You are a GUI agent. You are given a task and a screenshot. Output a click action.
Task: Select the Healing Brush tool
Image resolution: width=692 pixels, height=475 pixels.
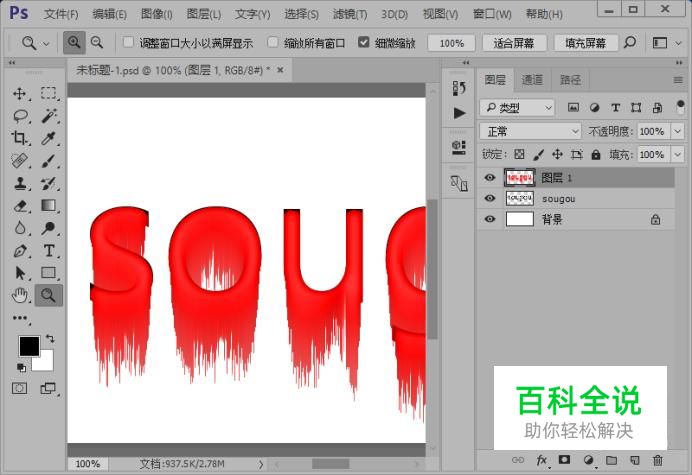tap(20, 161)
